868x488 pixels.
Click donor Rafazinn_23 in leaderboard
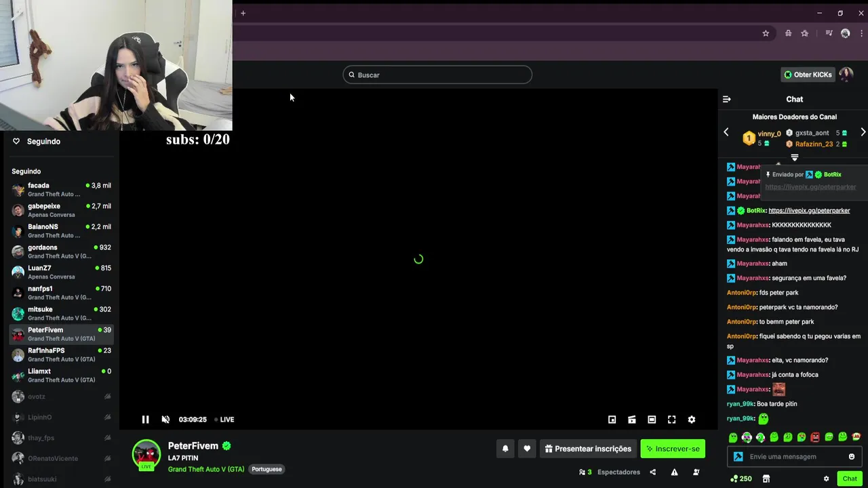[x=814, y=144]
